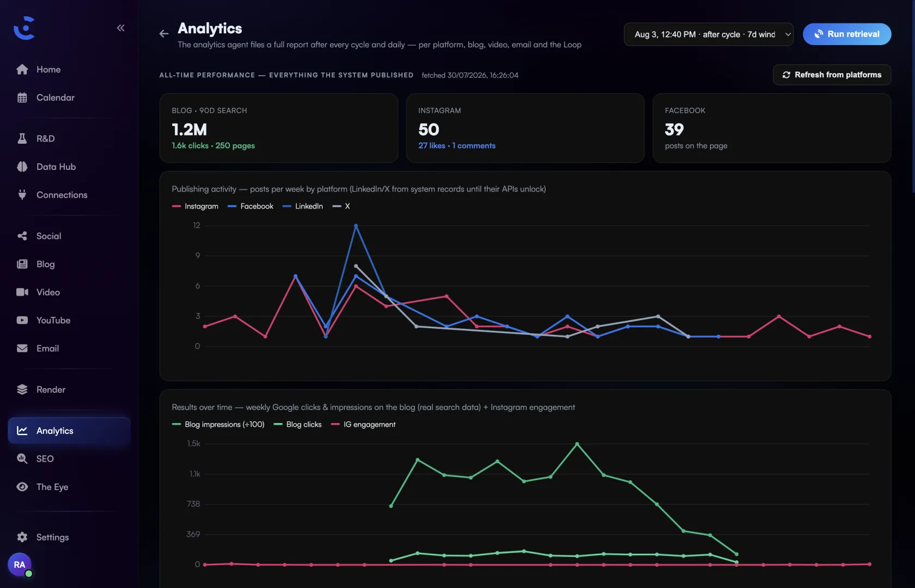Click the R&D flask icon
Image resolution: width=915 pixels, height=588 pixels.
click(x=22, y=138)
